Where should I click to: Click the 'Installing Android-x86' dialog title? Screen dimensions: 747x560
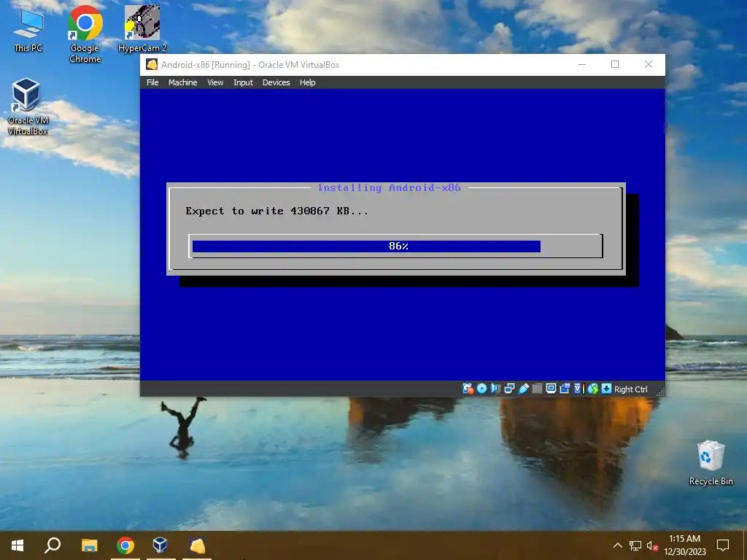point(390,187)
